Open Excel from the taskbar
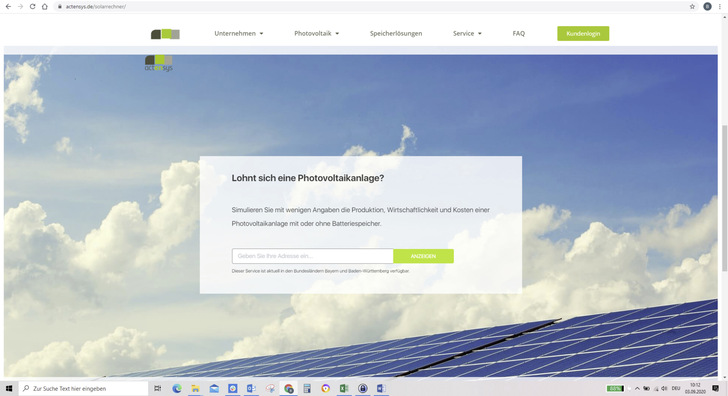728x396 pixels. click(344, 389)
